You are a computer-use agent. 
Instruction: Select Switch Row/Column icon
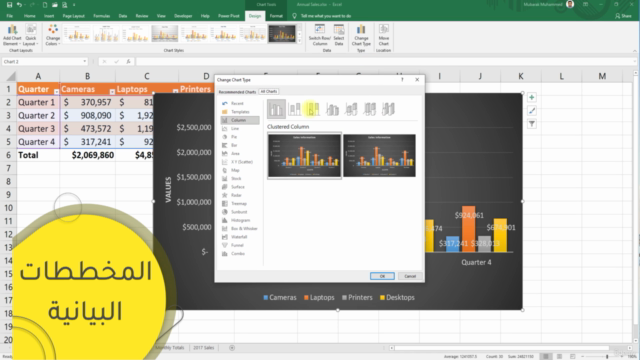click(x=320, y=35)
